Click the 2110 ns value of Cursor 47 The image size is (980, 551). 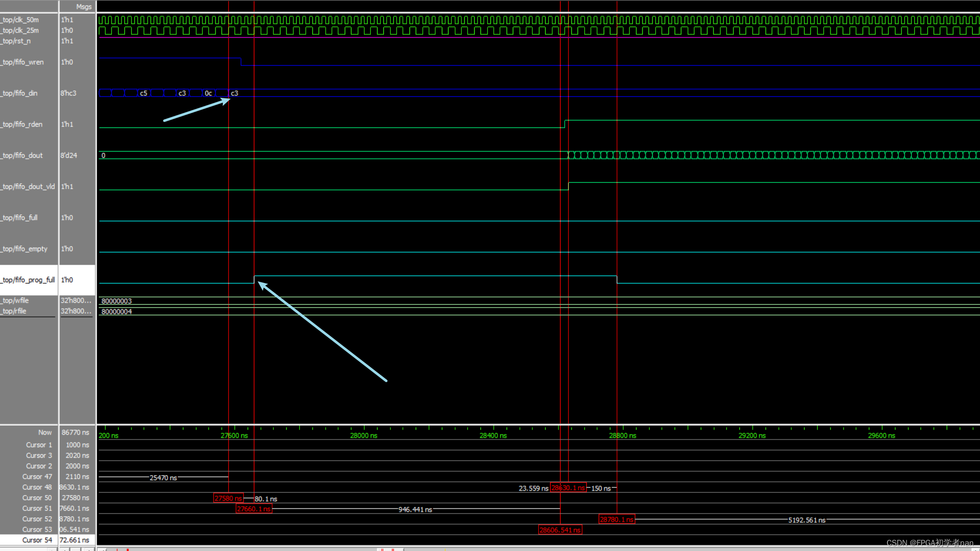pos(77,477)
